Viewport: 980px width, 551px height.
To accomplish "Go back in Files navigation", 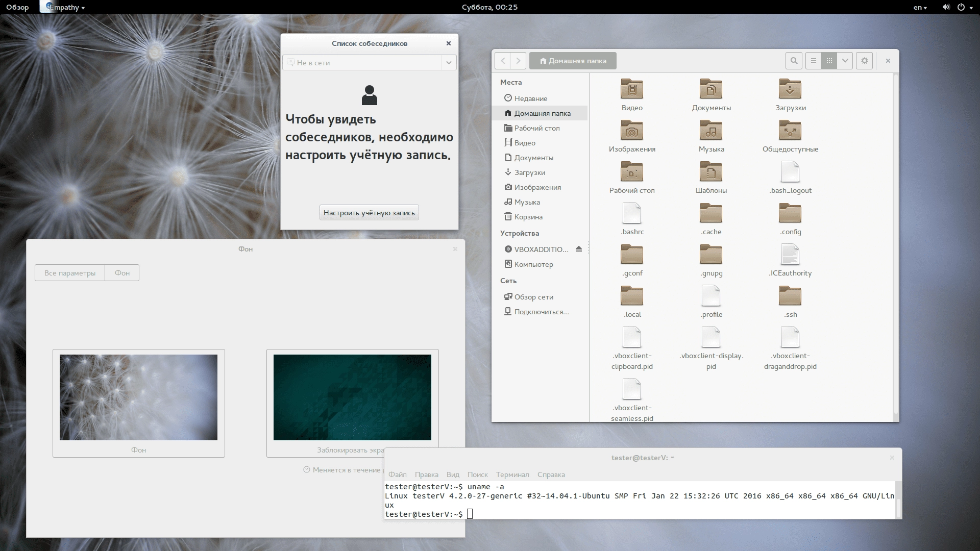I will [x=503, y=61].
